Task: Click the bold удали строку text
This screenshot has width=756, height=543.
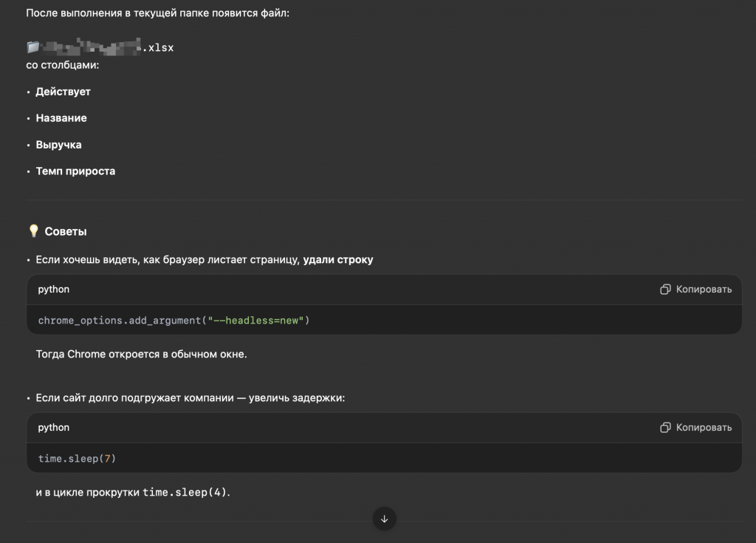Action: pos(337,260)
